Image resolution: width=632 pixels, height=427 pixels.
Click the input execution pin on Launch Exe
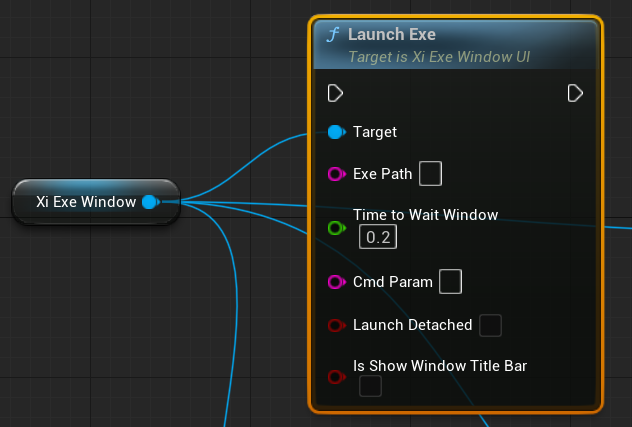click(x=335, y=93)
